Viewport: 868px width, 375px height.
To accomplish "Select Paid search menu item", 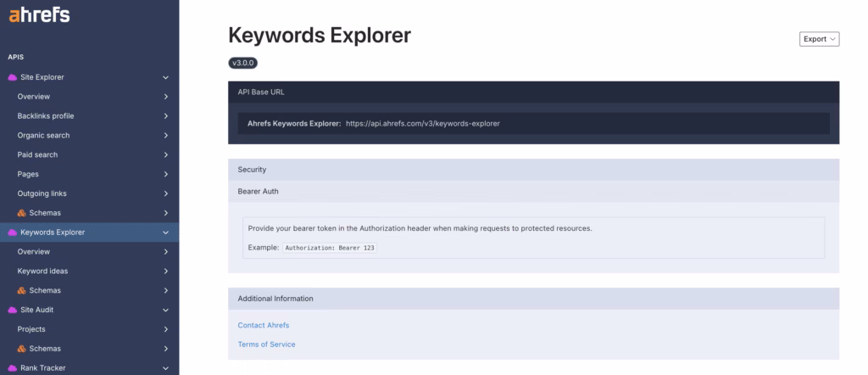I will tap(37, 155).
